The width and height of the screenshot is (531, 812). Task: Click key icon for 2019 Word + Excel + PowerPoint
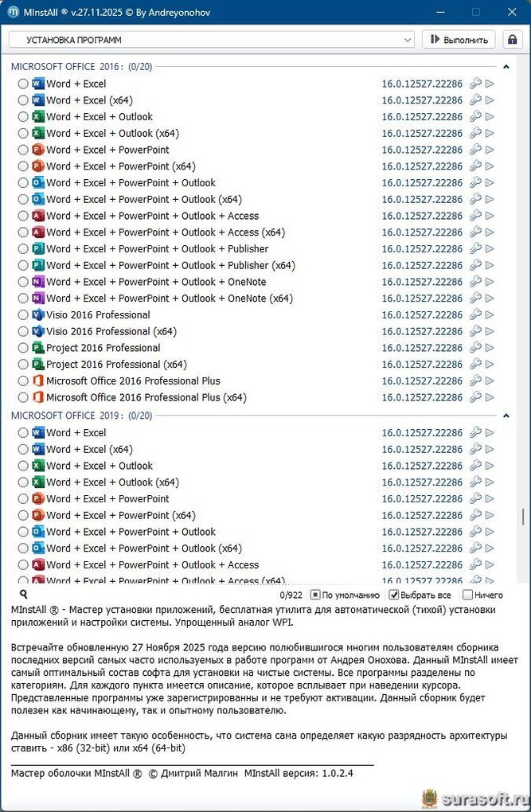475,499
